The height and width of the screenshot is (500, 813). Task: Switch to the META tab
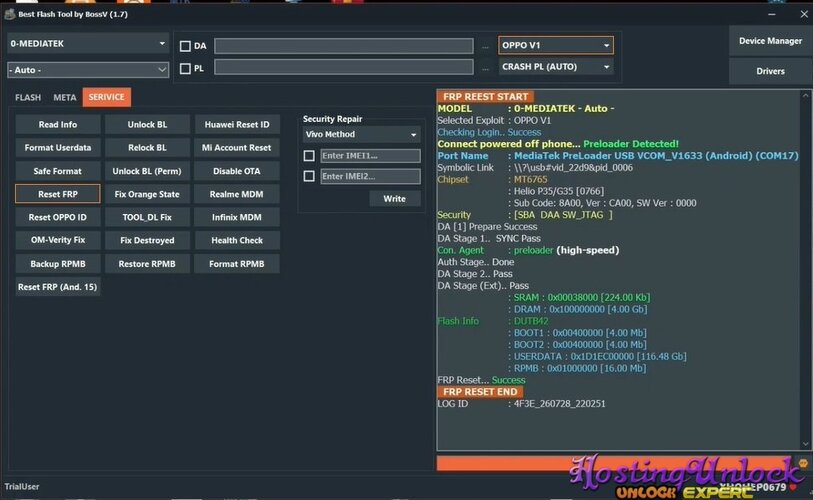(65, 98)
